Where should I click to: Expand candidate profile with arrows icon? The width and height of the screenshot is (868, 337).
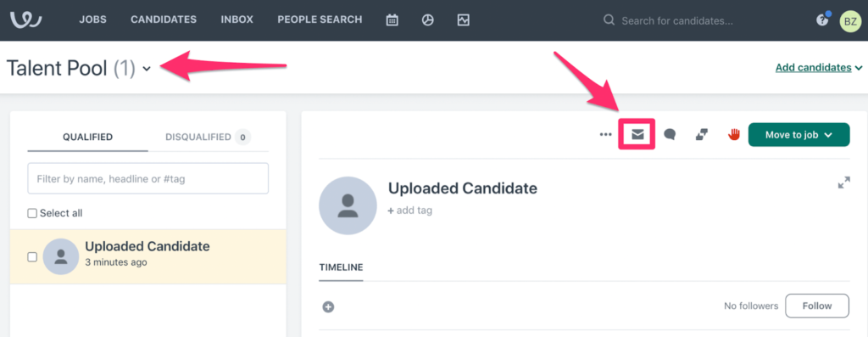click(x=843, y=183)
